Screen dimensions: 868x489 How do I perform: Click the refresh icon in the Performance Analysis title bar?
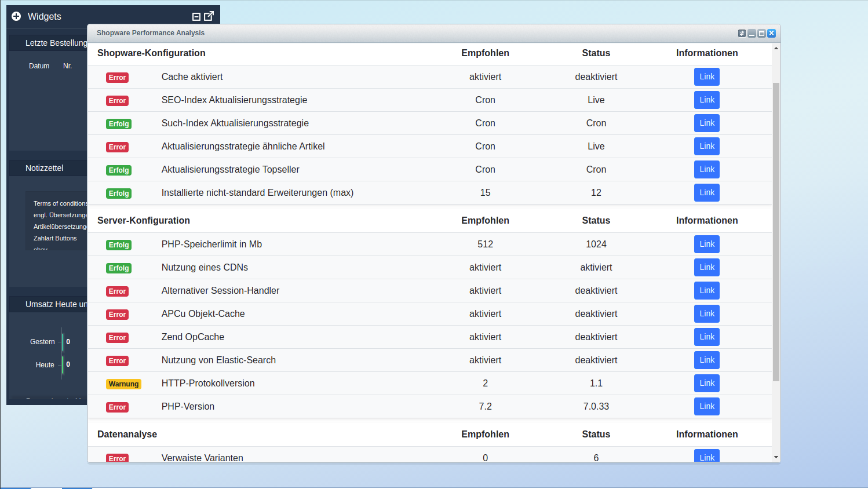[x=742, y=34]
